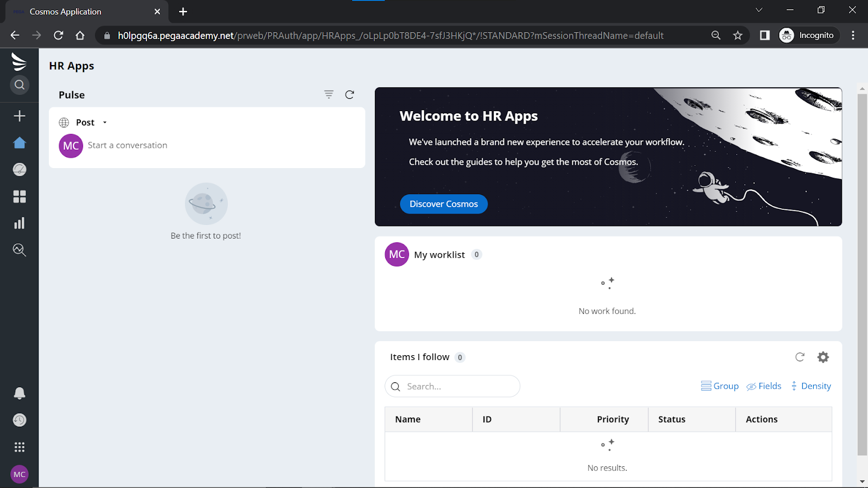Go to Home via sidebar house icon
The height and width of the screenshot is (488, 868).
pos(20,143)
